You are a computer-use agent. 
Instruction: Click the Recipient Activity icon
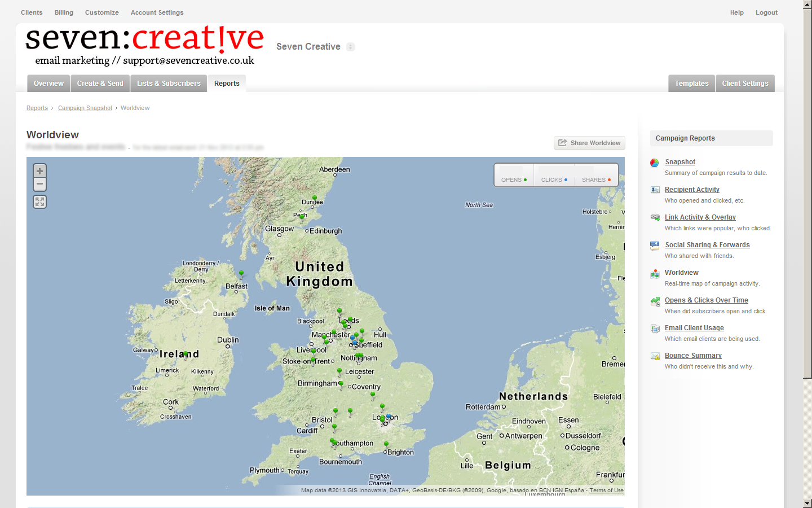[x=655, y=190]
